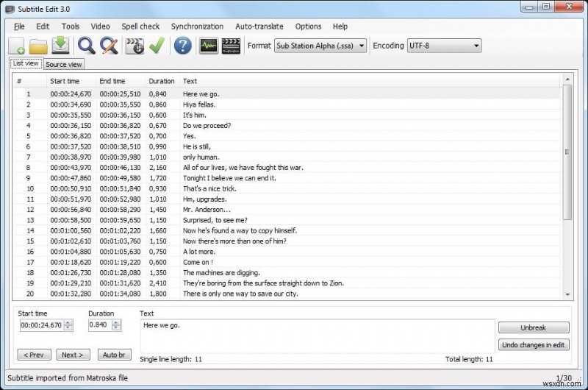Screen dimensions: 588x390
Task: Select row "All of our lives, we have fought this war."
Action: pyautogui.click(x=287, y=168)
